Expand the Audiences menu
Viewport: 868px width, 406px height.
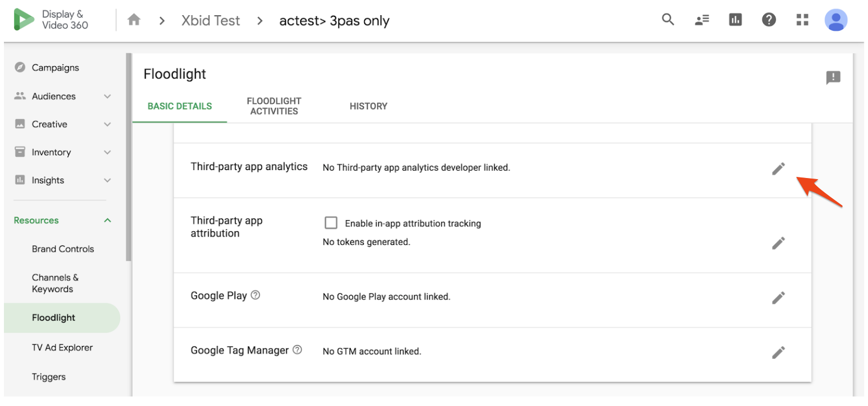[108, 97]
